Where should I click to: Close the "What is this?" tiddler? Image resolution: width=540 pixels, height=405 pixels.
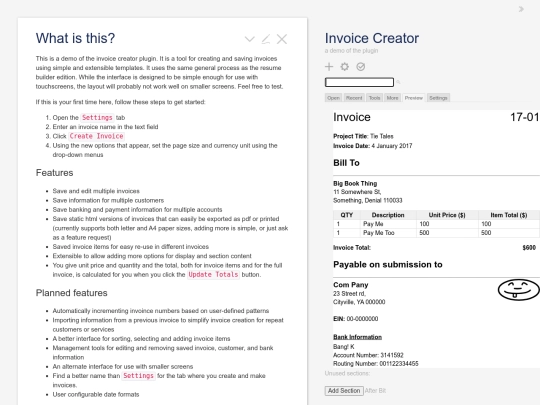coord(282,39)
